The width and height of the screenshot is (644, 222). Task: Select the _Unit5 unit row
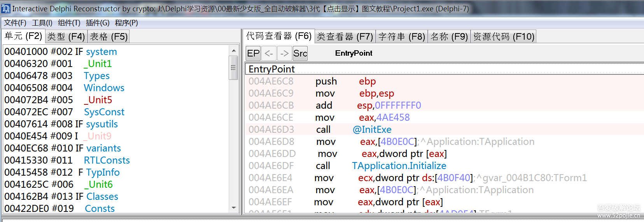tap(116, 100)
